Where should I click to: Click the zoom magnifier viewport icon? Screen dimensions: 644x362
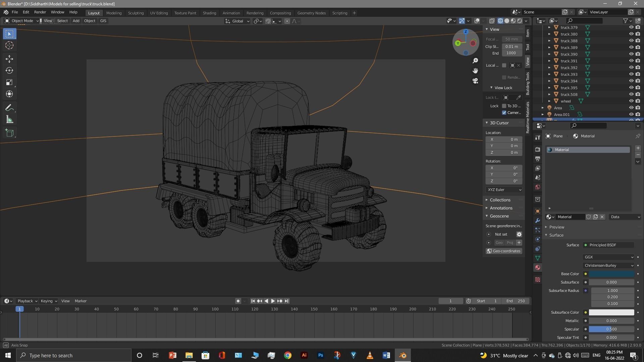pyautogui.click(x=475, y=61)
